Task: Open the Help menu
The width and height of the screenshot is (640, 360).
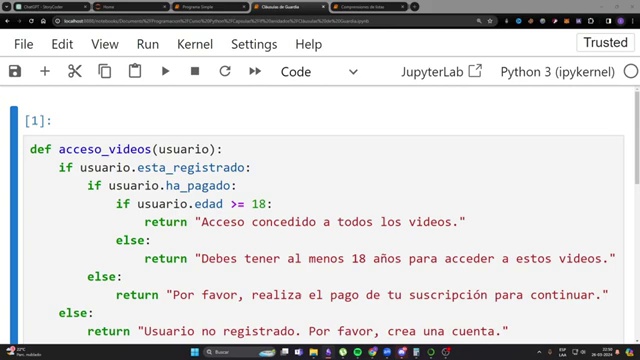Action: [x=309, y=44]
